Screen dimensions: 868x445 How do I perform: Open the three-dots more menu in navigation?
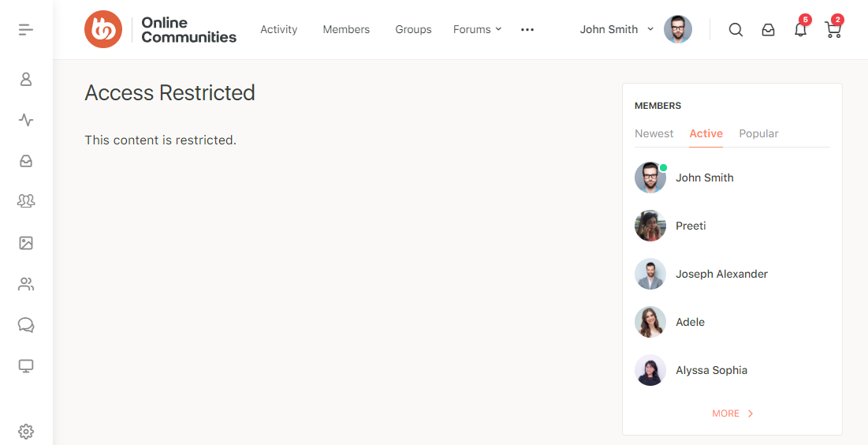pos(527,29)
